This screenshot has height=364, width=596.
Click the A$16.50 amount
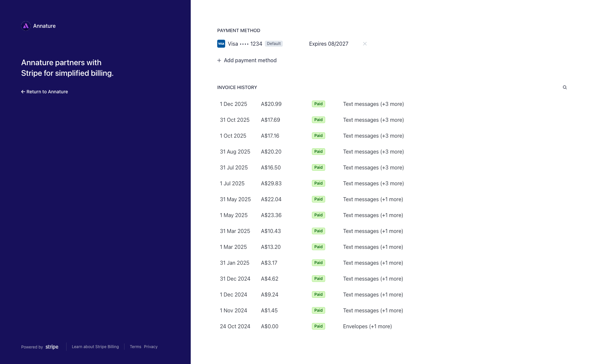[271, 167]
